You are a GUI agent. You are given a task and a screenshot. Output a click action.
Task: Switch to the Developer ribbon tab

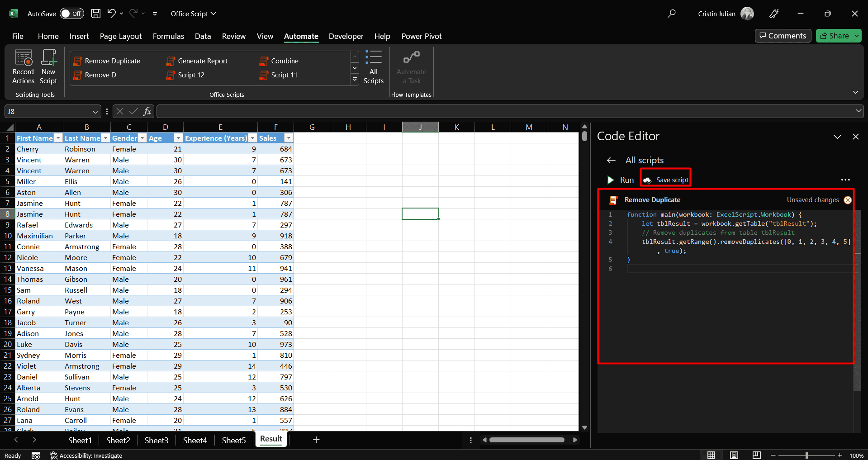(x=346, y=36)
